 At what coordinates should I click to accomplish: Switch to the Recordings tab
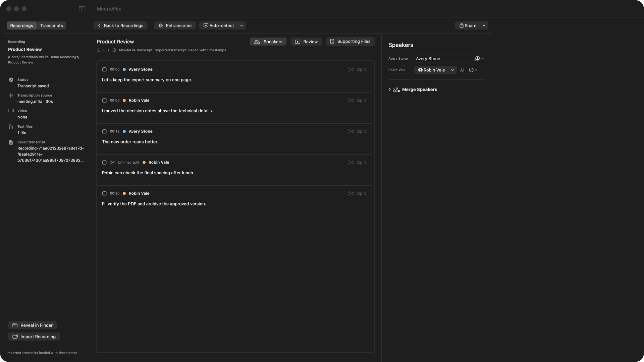coord(21,25)
